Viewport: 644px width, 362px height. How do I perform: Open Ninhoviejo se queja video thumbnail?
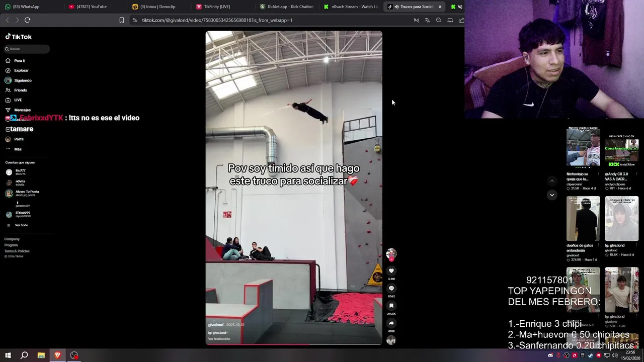coord(583,146)
